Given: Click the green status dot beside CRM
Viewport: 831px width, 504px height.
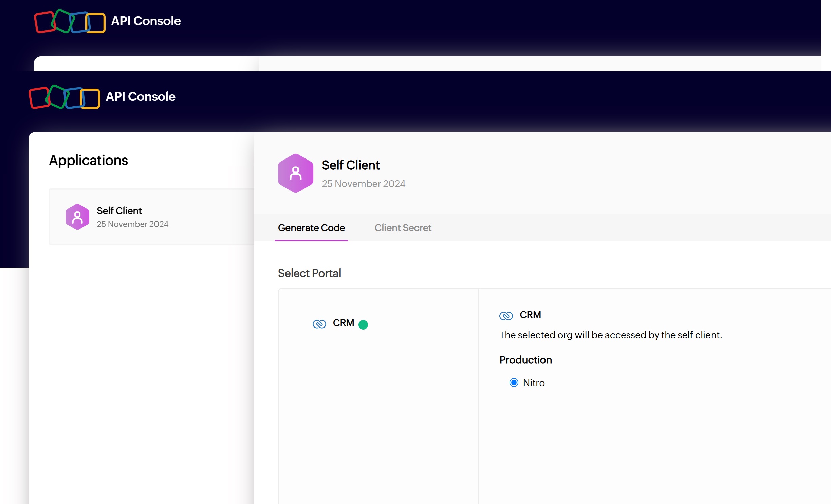Looking at the screenshot, I should (363, 325).
